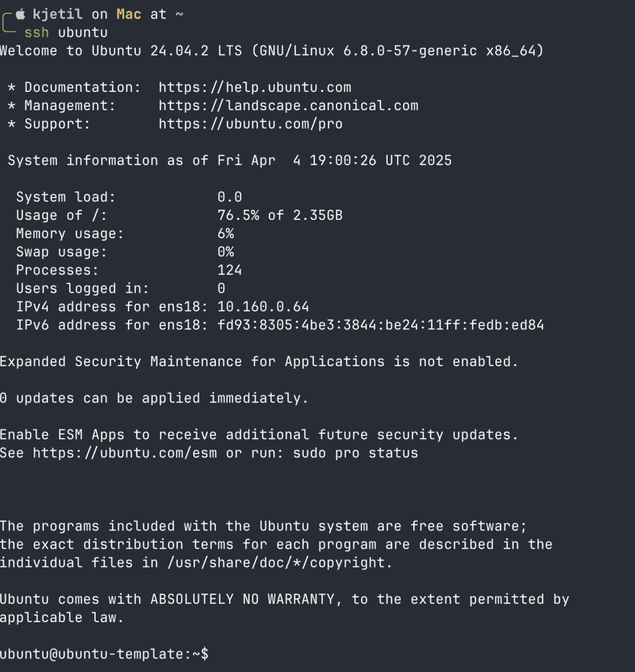Click the ssh ubuntu command text
635x672 pixels.
[x=66, y=33]
